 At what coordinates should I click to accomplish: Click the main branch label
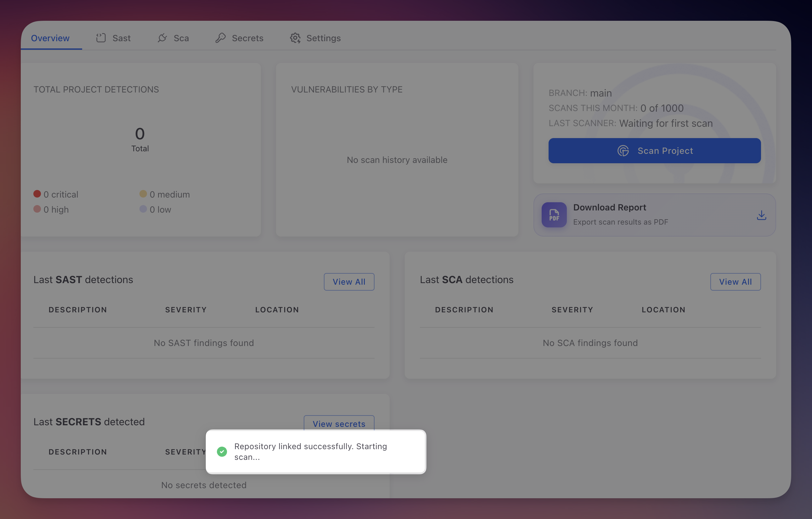pyautogui.click(x=601, y=93)
